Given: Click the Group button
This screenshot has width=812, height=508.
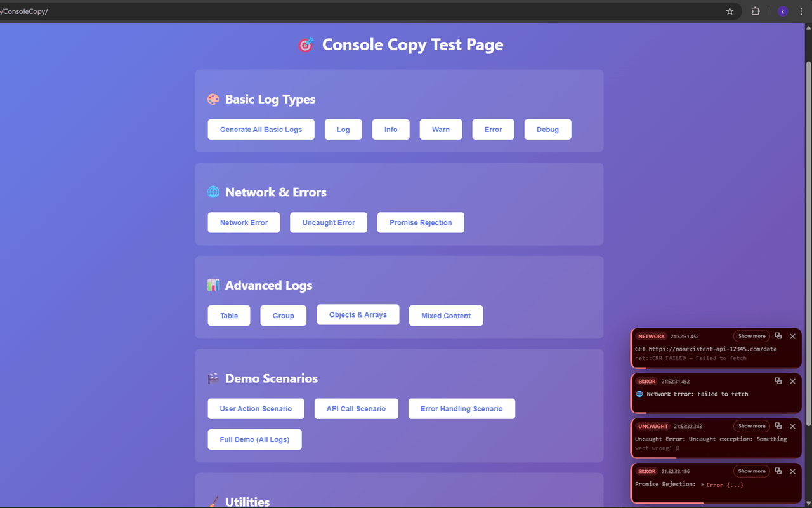Looking at the screenshot, I should click(x=284, y=316).
